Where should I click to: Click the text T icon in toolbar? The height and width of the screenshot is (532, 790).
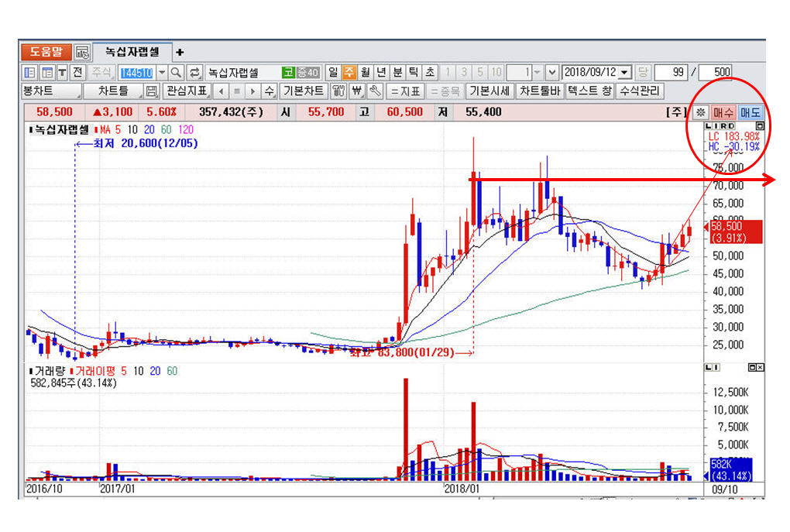pyautogui.click(x=62, y=72)
